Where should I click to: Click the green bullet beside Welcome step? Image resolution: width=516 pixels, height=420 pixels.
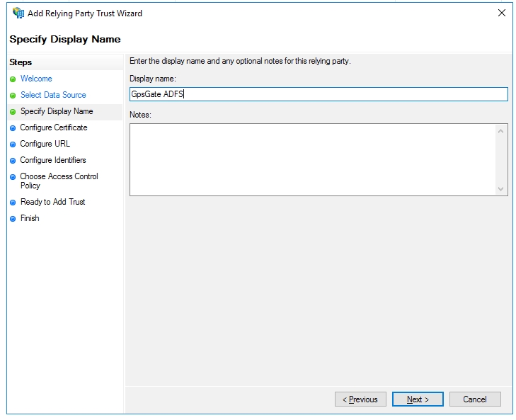(x=13, y=79)
